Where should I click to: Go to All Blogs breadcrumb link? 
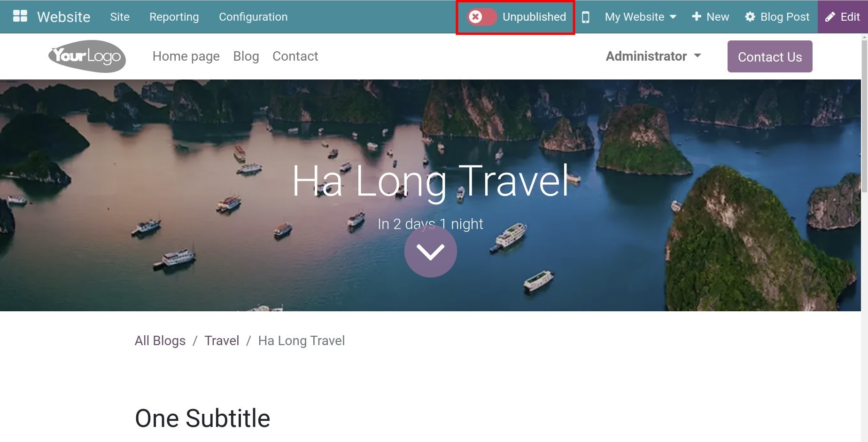[x=160, y=340]
